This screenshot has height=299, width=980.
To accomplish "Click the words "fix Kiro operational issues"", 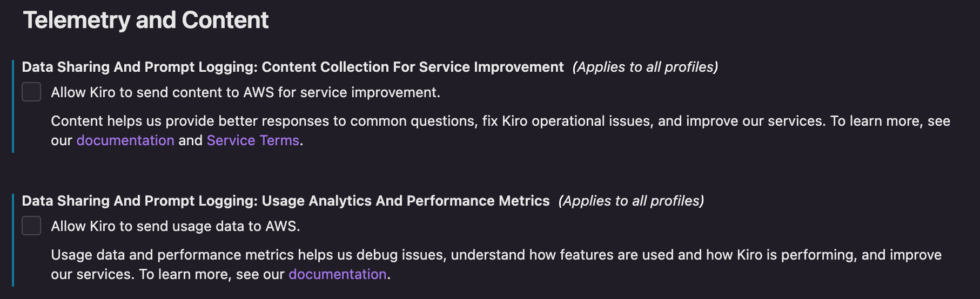I will coord(566,121).
